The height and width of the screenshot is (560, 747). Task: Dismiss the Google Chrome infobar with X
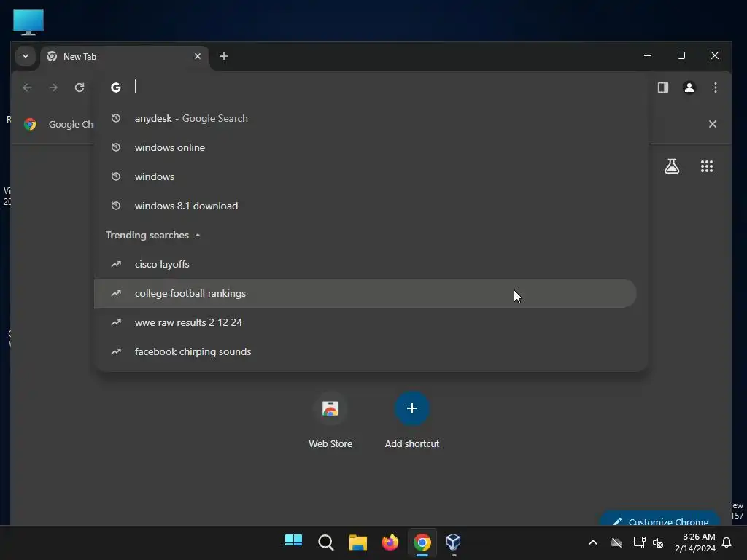click(713, 124)
